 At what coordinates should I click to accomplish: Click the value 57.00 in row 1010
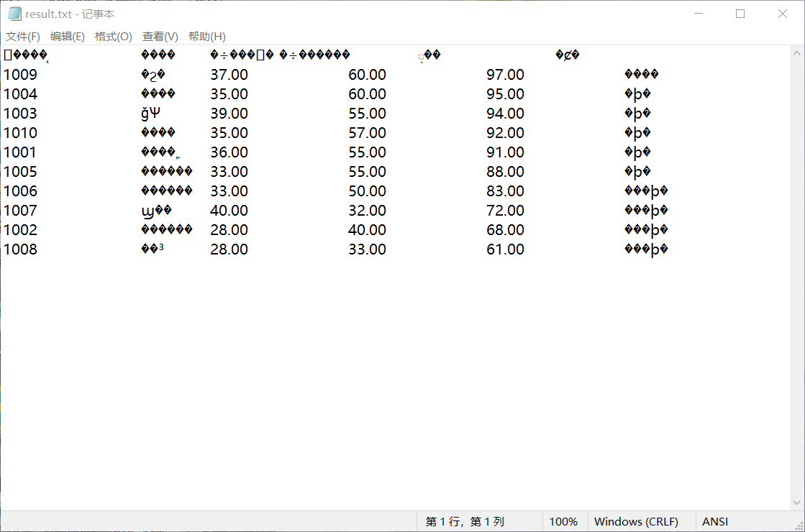coord(367,133)
